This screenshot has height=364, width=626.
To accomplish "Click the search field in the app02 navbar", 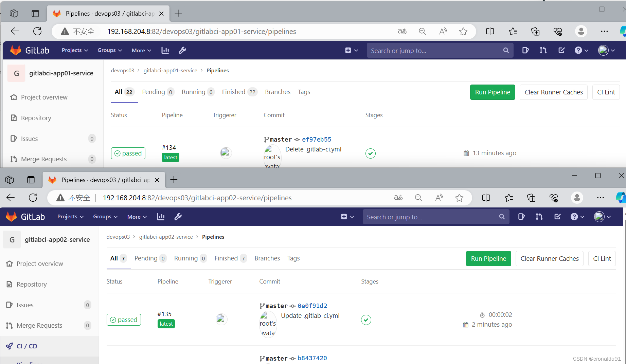I will tap(436, 217).
